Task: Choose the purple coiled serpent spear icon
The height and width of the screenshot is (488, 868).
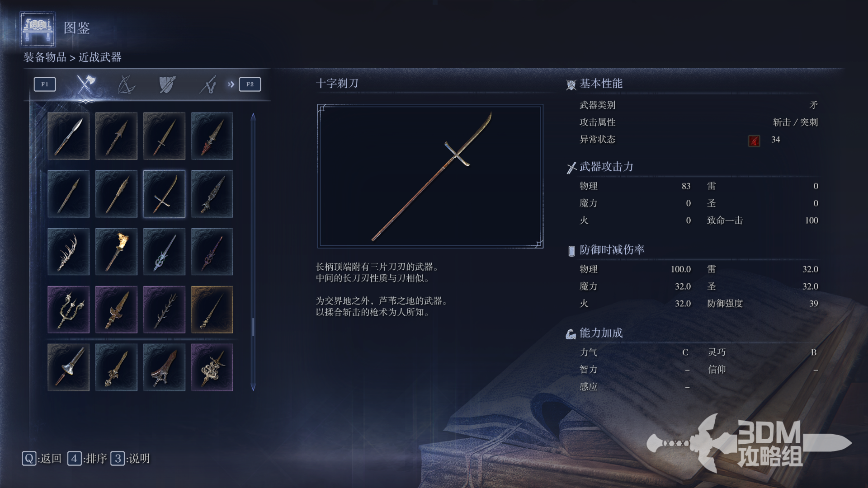Action: (x=212, y=367)
